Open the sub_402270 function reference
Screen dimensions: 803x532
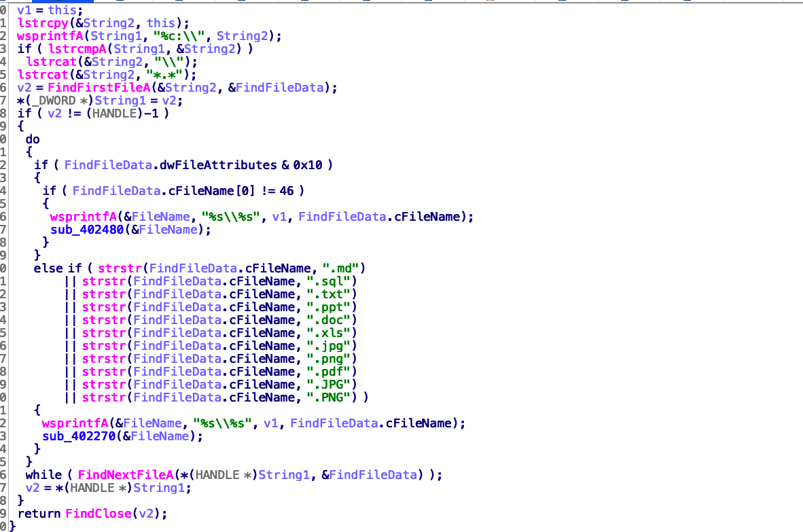[79, 436]
